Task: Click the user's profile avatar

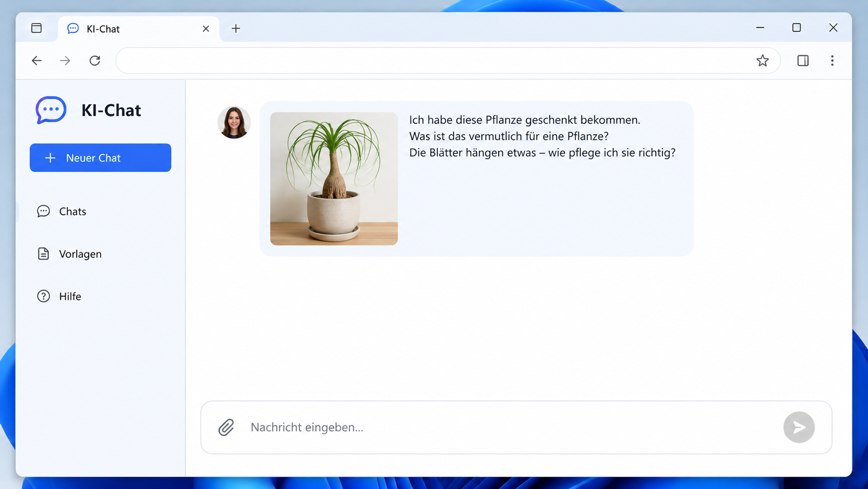Action: coord(234,123)
